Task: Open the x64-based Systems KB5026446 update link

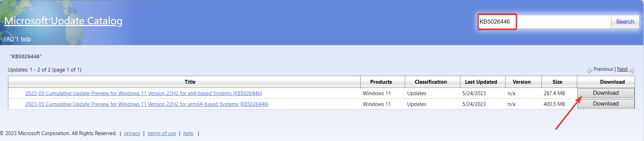Action: click(x=144, y=93)
